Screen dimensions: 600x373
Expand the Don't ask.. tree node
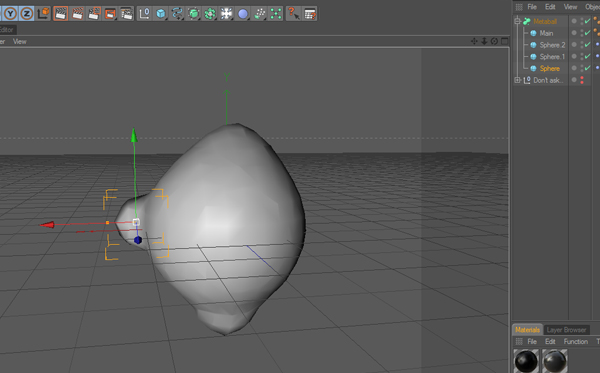pos(517,80)
